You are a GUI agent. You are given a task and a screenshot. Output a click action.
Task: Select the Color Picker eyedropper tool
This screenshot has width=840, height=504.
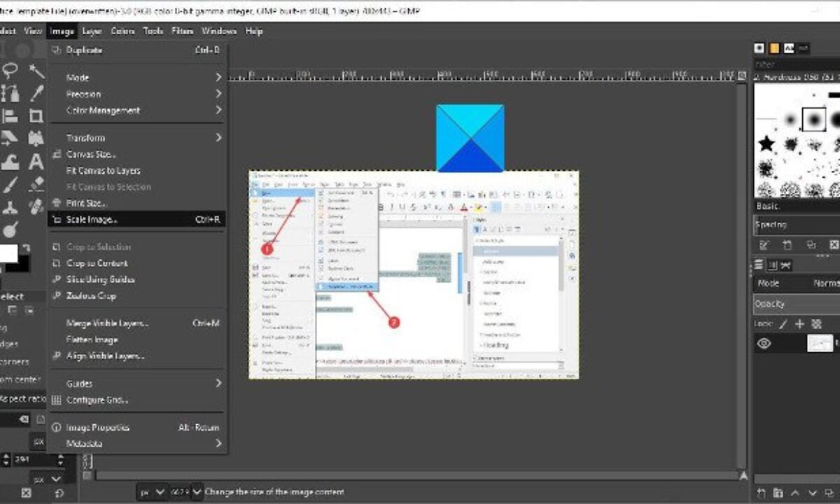click(36, 93)
